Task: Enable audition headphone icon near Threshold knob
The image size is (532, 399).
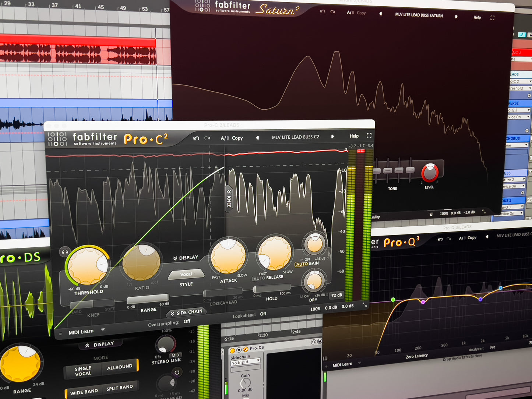Action: click(64, 252)
